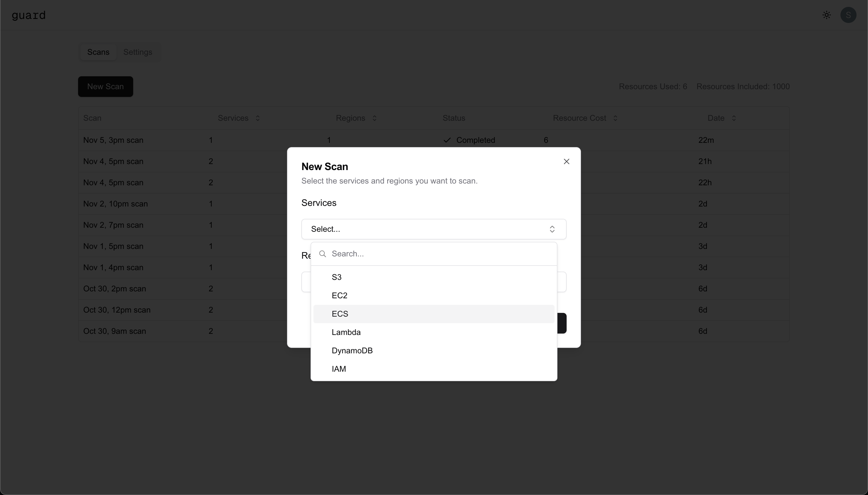The height and width of the screenshot is (495, 868).
Task: Click the Completed checkmark status icon
Action: 447,140
